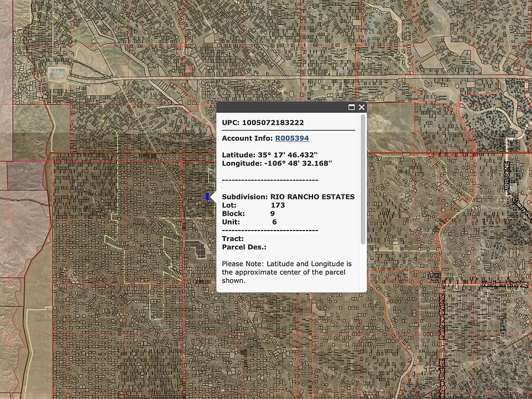Screen dimensions: 532x399
Task: Open account info link R005394
Action: tap(292, 138)
